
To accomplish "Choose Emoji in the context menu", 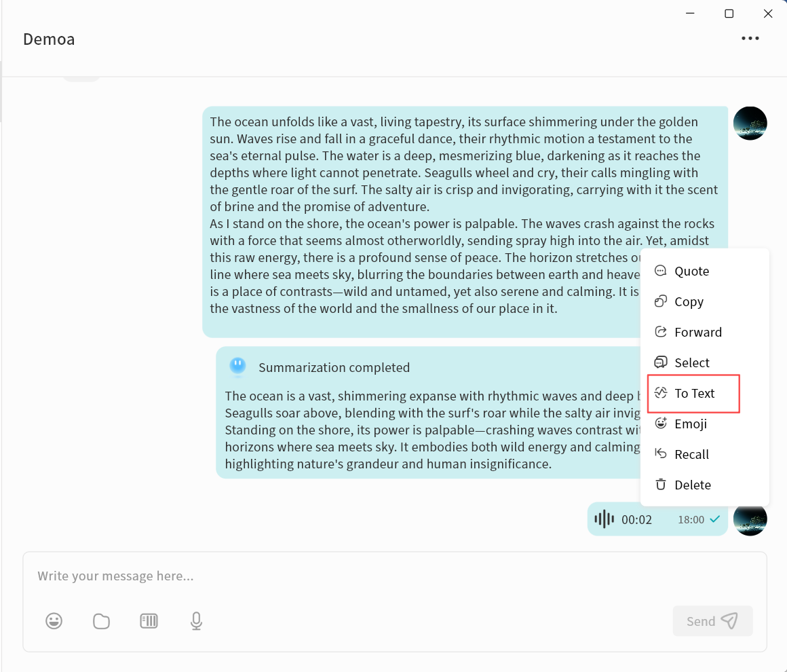I will click(690, 424).
